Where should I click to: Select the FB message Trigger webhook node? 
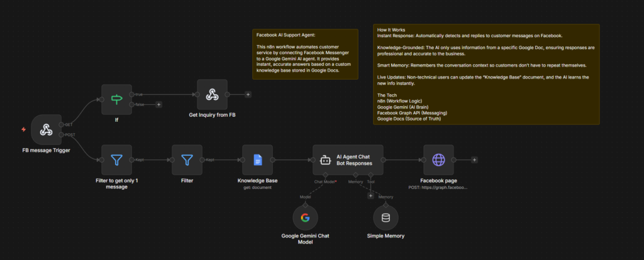[x=46, y=129]
